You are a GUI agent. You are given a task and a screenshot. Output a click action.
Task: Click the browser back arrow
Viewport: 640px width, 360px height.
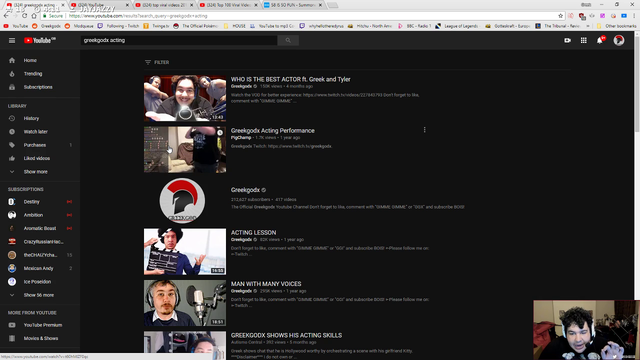pos(6,16)
